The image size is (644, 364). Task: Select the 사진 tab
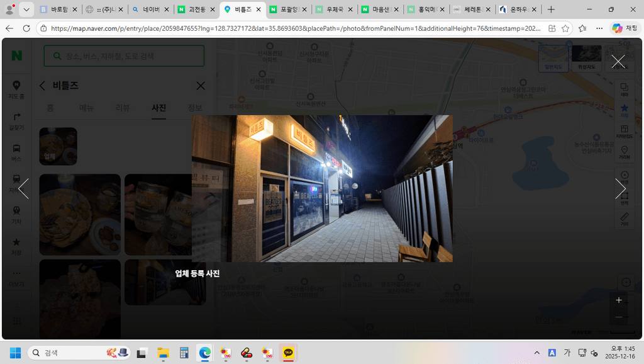[158, 108]
